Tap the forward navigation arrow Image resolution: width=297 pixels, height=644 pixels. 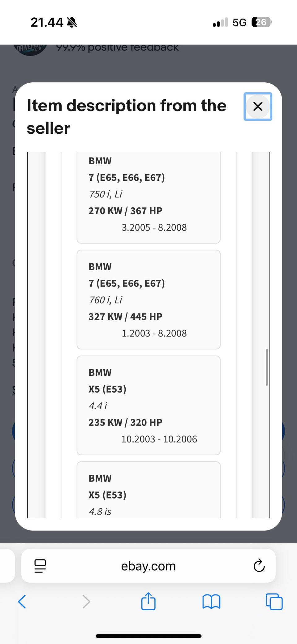tap(86, 601)
